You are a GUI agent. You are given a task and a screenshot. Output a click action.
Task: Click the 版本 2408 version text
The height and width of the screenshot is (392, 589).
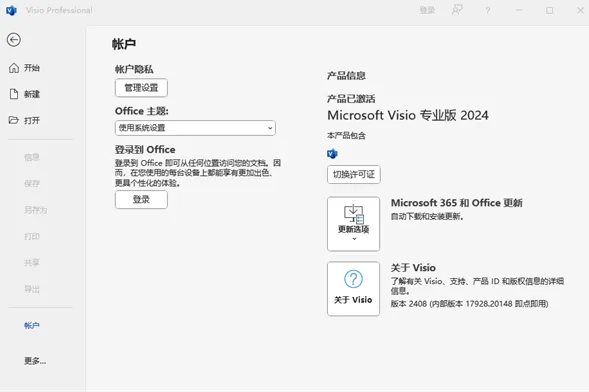click(x=469, y=304)
